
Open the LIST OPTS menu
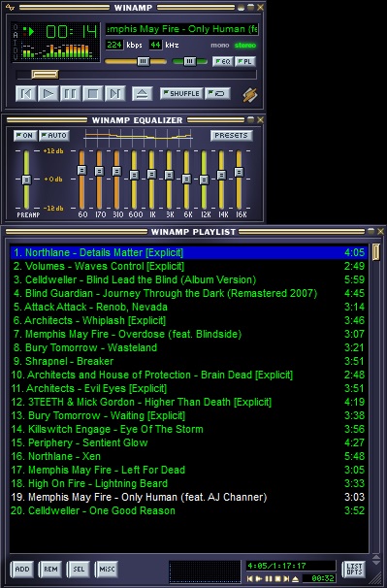(x=354, y=569)
